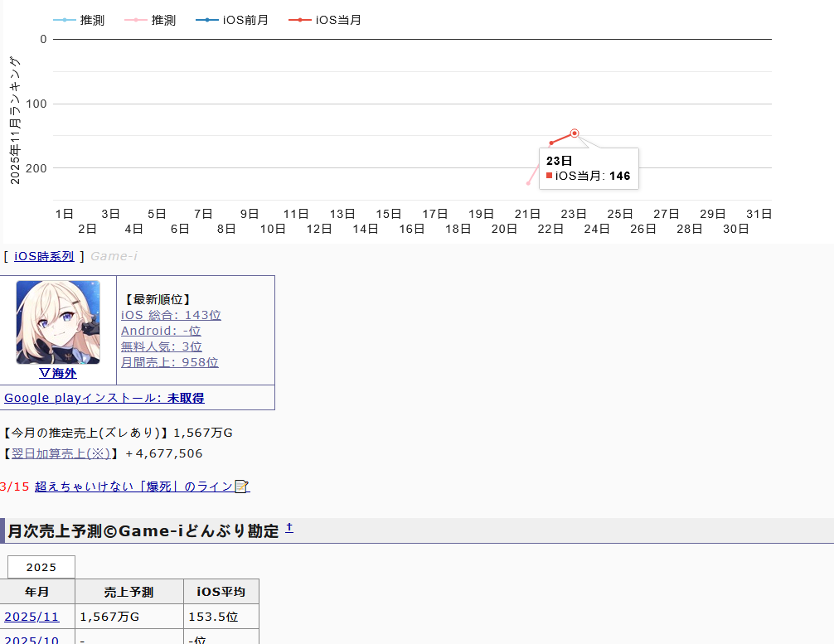834x644 pixels.
Task: Click the † footnote link beside the heading
Action: [289, 527]
